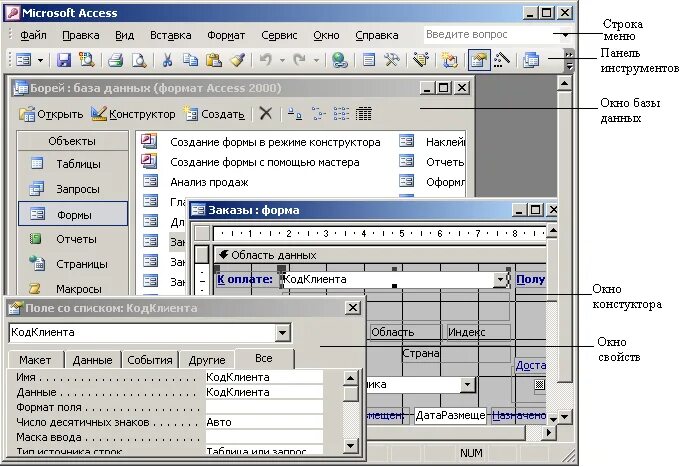This screenshot has width=681, height=467.
Task: Select the Индекс field in form designer
Action: click(x=478, y=332)
